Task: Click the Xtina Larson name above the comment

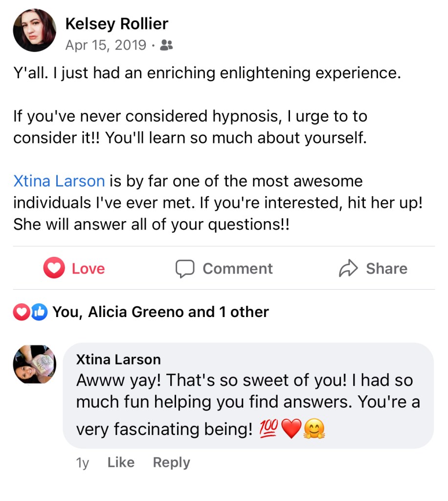Action: pos(118,360)
